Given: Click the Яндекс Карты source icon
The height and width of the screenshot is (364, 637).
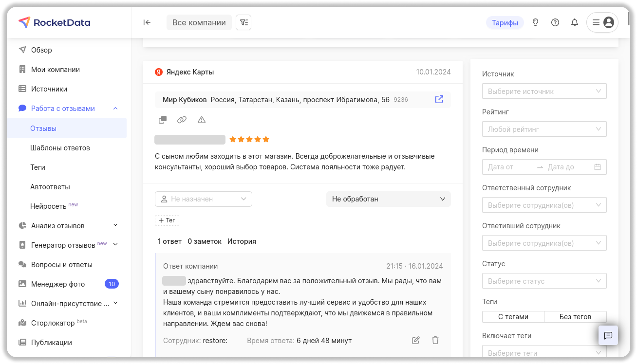Looking at the screenshot, I should [158, 72].
